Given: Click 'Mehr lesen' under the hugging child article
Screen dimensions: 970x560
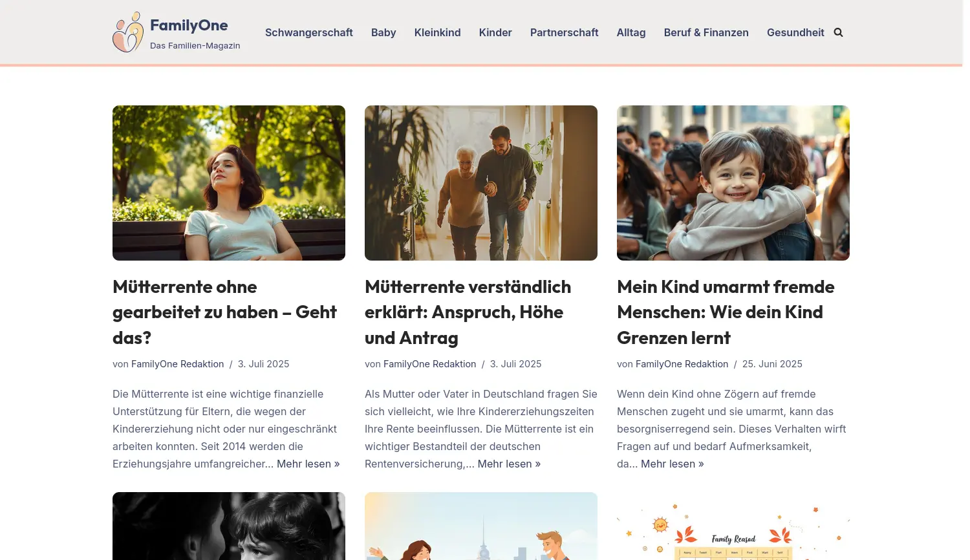Looking at the screenshot, I should pos(672,464).
